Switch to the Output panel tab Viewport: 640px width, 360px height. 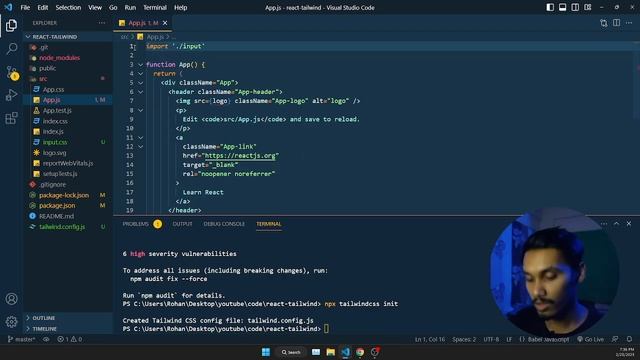coord(182,224)
